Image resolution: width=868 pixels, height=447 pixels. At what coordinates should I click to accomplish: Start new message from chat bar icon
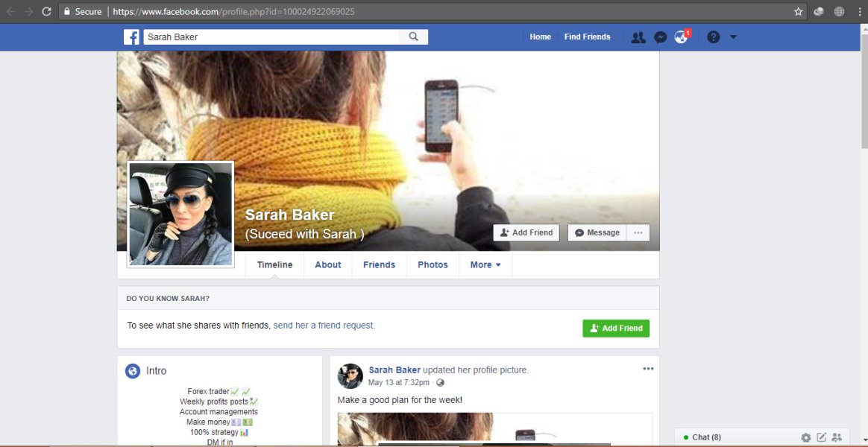pos(822,437)
